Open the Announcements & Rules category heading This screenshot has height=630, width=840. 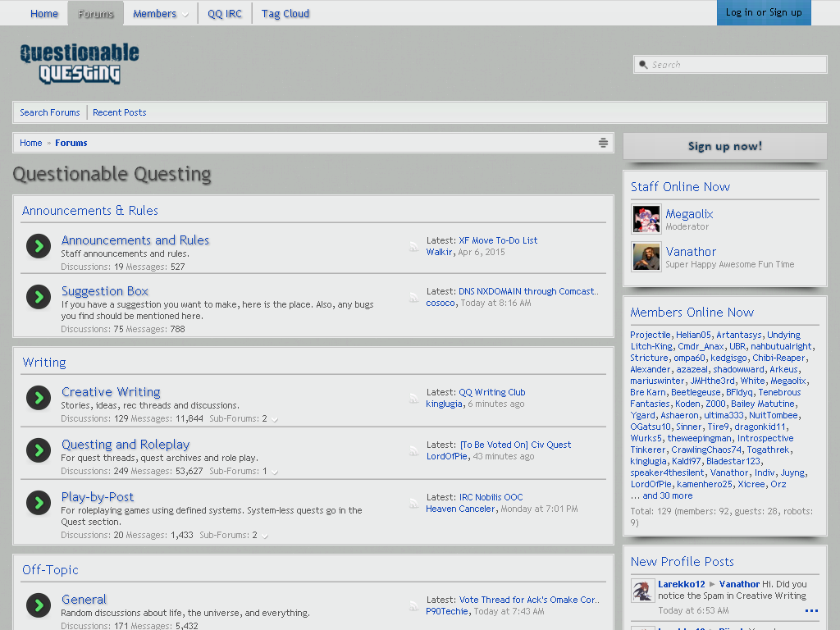90,211
